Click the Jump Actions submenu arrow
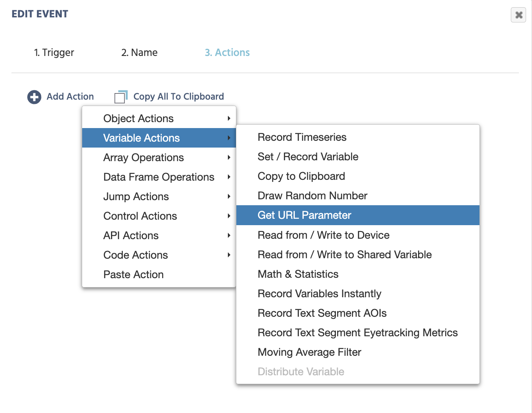The image size is (532, 413). click(229, 197)
